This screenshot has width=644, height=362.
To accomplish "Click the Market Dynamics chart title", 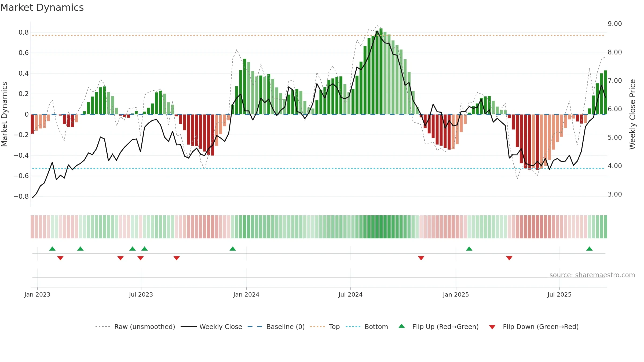I will pyautogui.click(x=42, y=8).
